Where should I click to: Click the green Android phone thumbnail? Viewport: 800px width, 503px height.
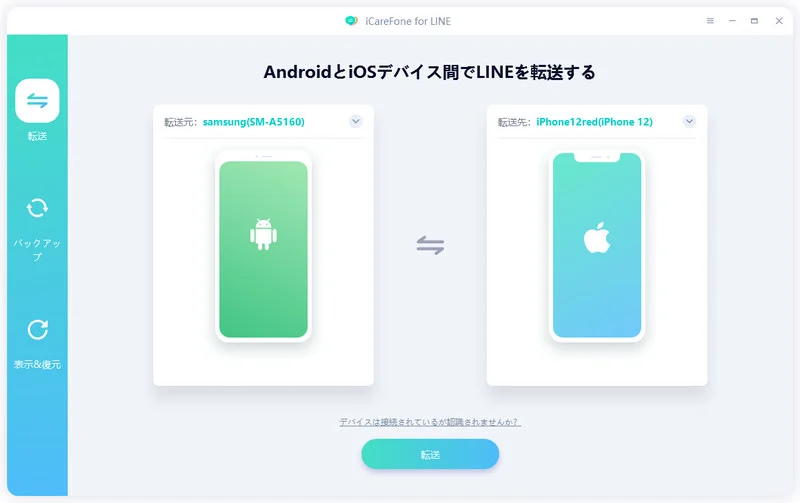pyautogui.click(x=263, y=246)
